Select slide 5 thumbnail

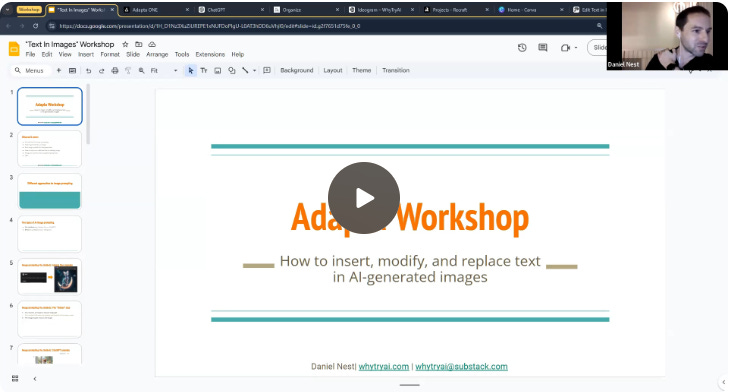(x=50, y=277)
